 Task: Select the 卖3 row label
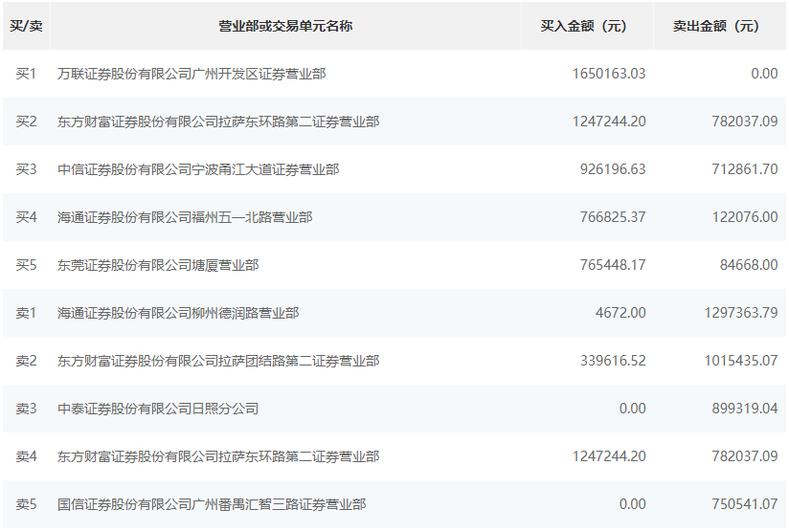[x=26, y=409]
